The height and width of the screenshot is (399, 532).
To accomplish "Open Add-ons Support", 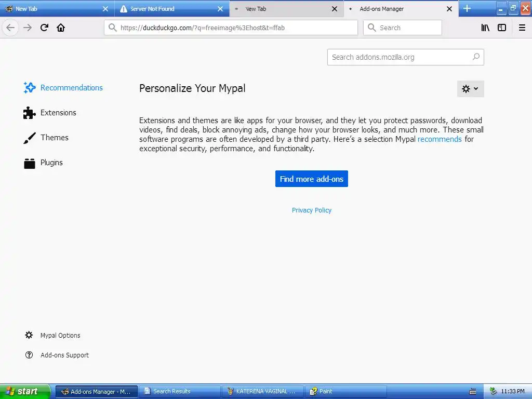I will (57, 355).
